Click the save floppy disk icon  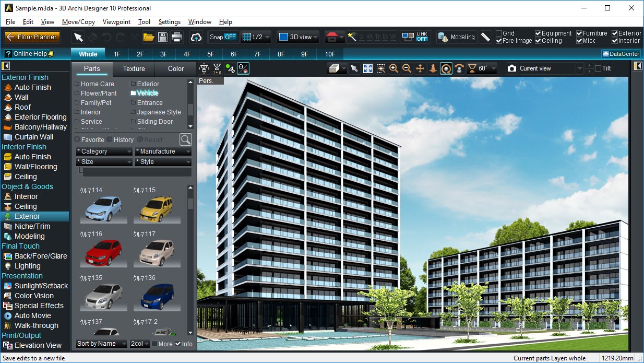click(163, 37)
